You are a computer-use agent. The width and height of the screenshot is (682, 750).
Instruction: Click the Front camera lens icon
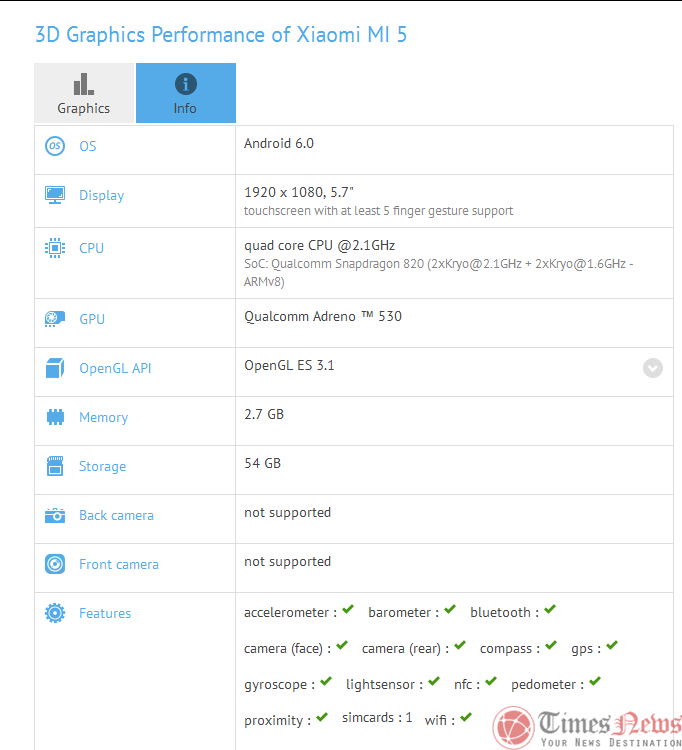click(x=54, y=564)
